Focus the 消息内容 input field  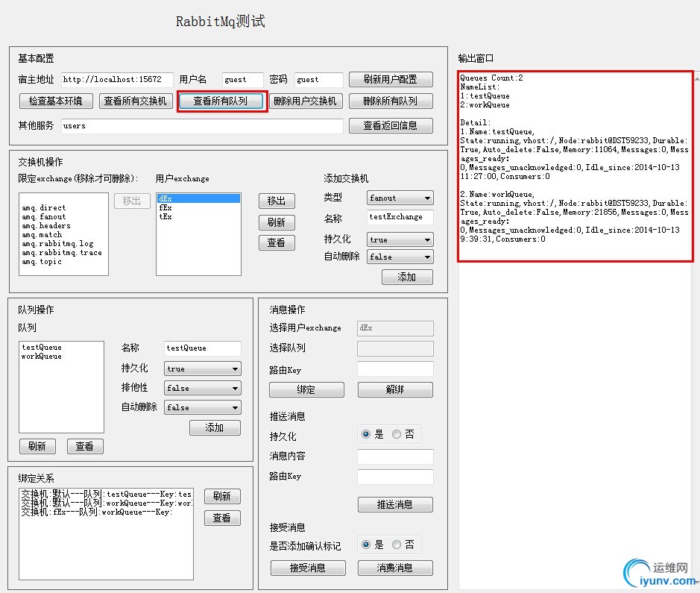(396, 456)
